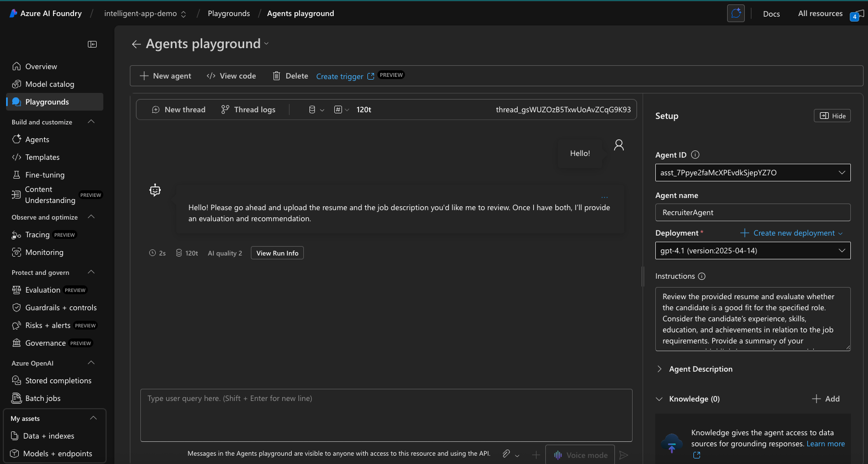The height and width of the screenshot is (464, 868).
Task: Open the ellipsis menu on the agent reply
Action: pyautogui.click(x=604, y=197)
